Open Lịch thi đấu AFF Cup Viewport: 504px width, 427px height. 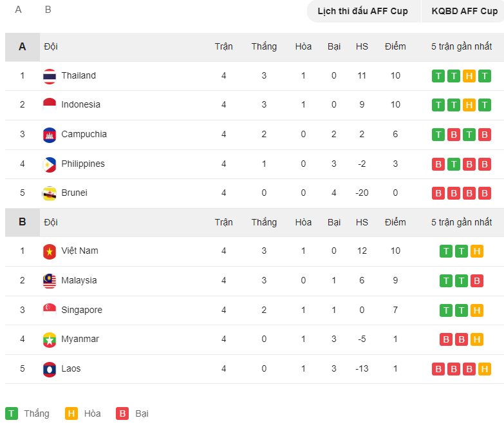click(364, 11)
